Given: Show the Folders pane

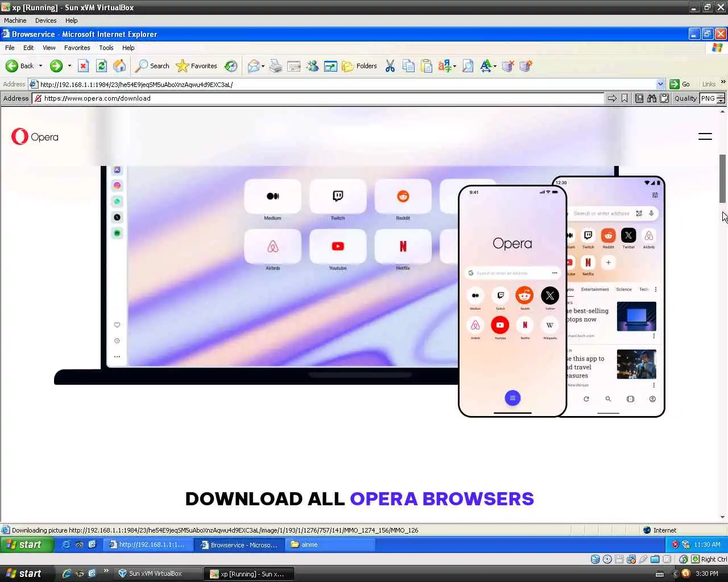Looking at the screenshot, I should click(359, 66).
